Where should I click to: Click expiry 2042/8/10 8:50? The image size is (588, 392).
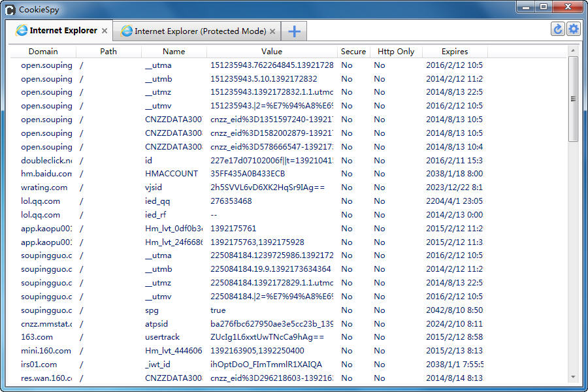tap(454, 310)
